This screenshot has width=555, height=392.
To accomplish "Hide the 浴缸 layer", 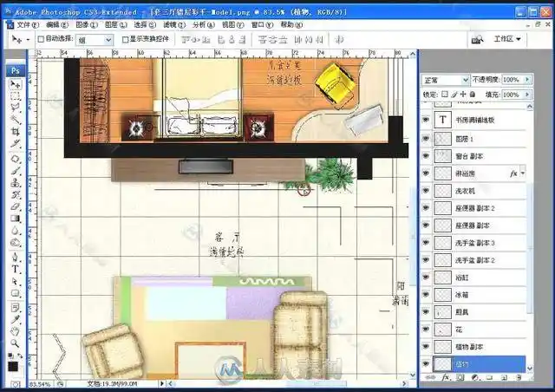I will click(426, 278).
